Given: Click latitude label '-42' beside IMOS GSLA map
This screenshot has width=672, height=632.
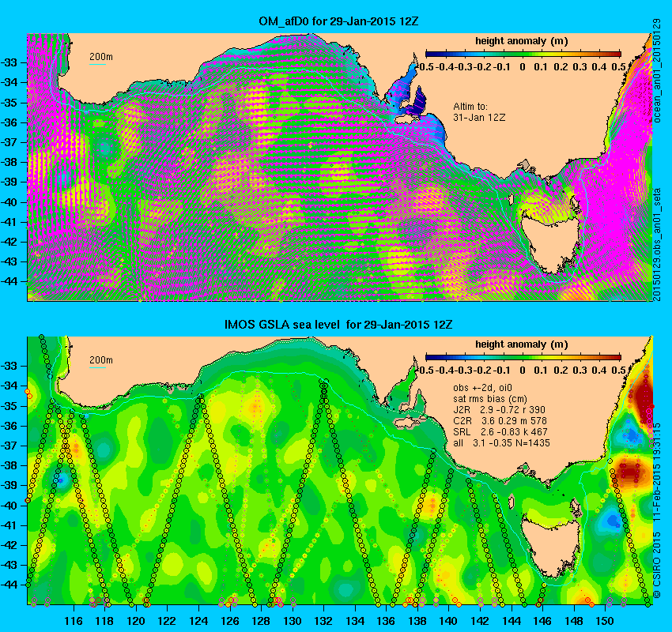Looking at the screenshot, I should pyautogui.click(x=8, y=544).
